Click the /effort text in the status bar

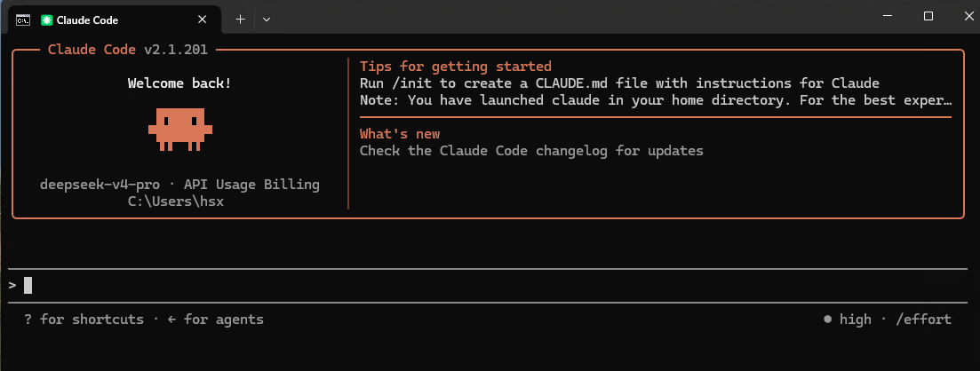pos(923,320)
